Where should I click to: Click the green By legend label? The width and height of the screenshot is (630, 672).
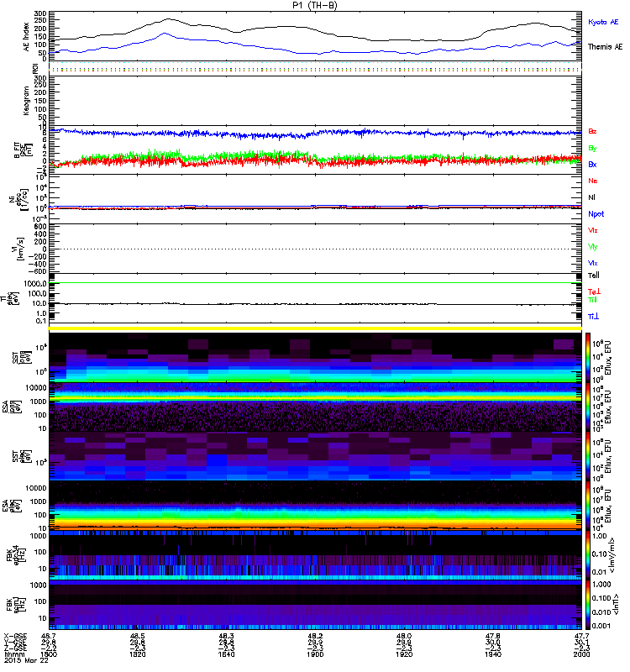coord(592,149)
